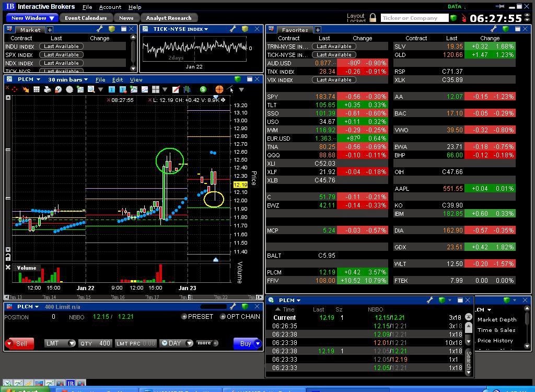Click the grey round ball icon in chart toolbar
This screenshot has height=392, width=535.
coord(69,89)
